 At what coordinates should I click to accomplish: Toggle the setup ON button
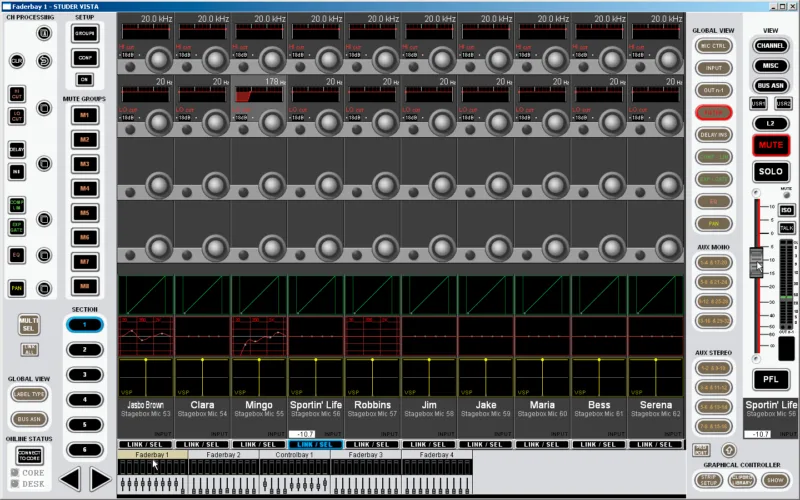point(85,79)
